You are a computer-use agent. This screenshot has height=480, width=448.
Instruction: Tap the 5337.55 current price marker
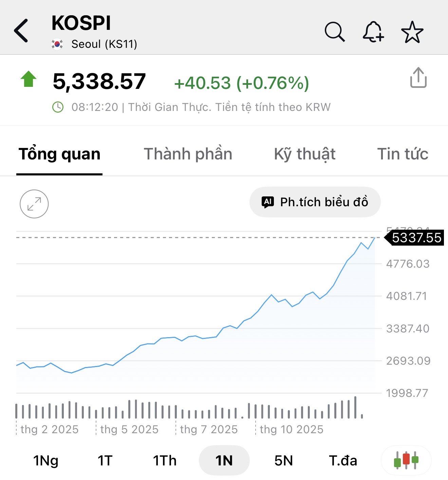416,238
